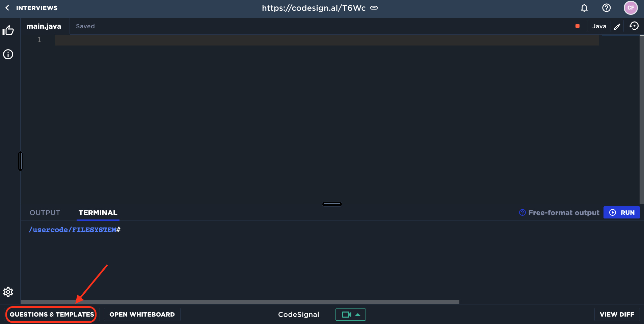This screenshot has height=324, width=644.
Task: Click the help question mark icon
Action: (606, 8)
